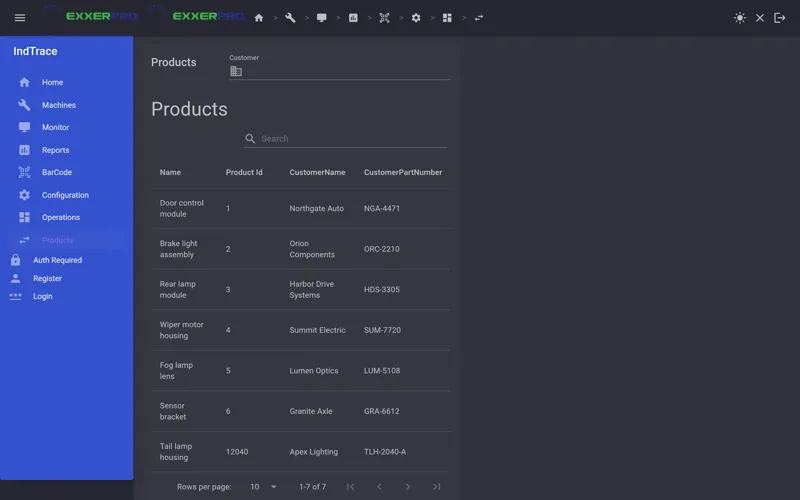Open machines via top bar wrench icon
Image resolution: width=800 pixels, height=500 pixels.
point(290,18)
